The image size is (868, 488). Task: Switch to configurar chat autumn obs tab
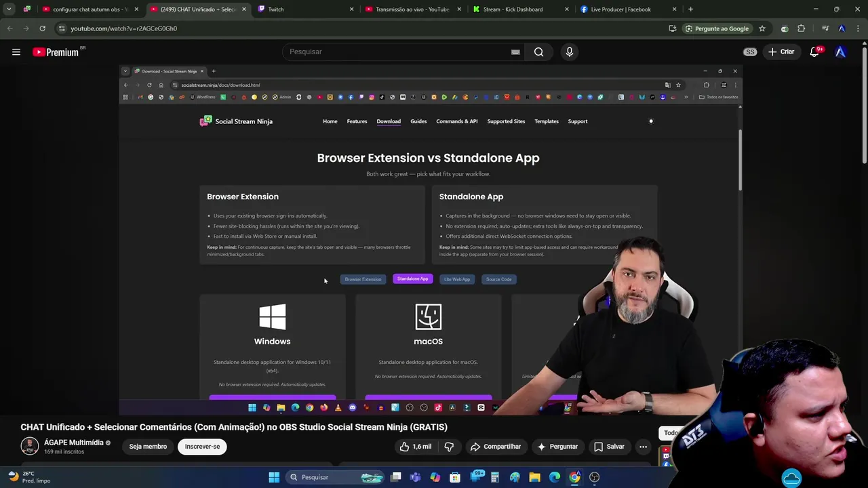point(90,9)
